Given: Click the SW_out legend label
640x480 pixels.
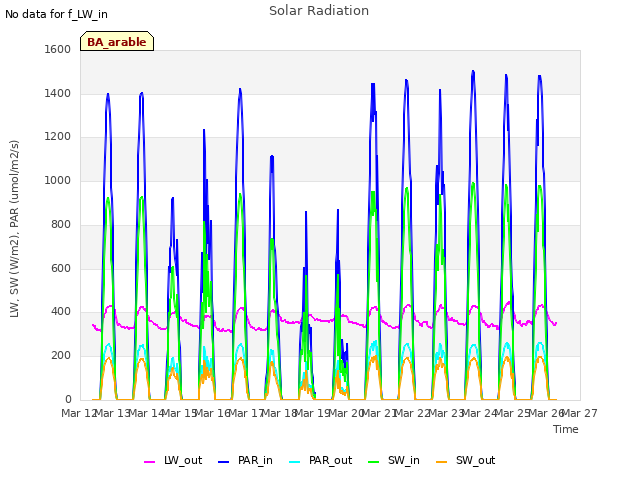Looking at the screenshot, I should click(475, 460).
